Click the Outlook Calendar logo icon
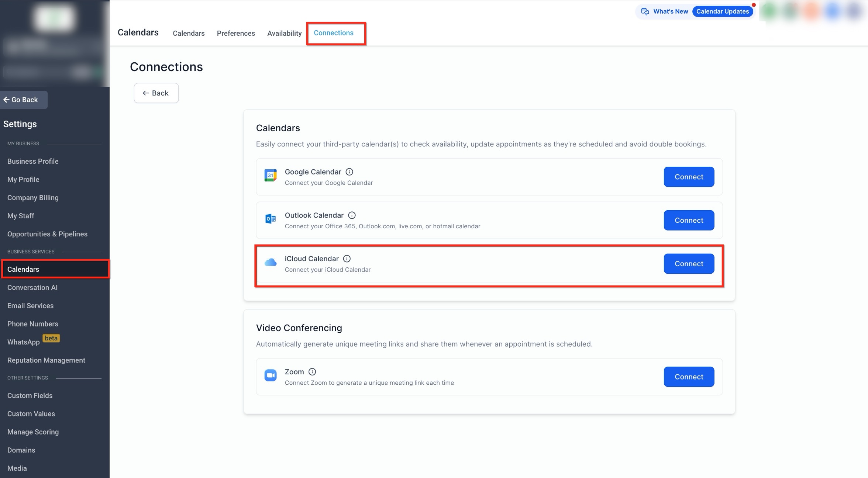Screen dimensions: 868x478 pos(271,219)
